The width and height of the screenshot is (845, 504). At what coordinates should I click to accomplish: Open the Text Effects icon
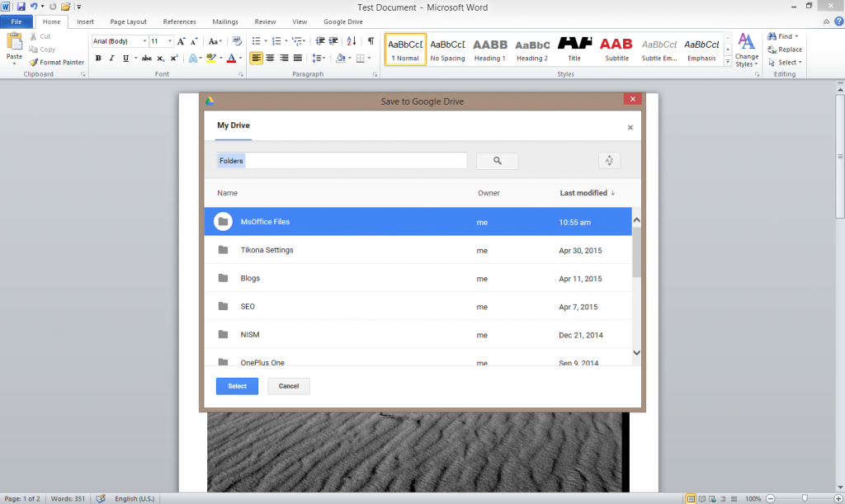(193, 58)
